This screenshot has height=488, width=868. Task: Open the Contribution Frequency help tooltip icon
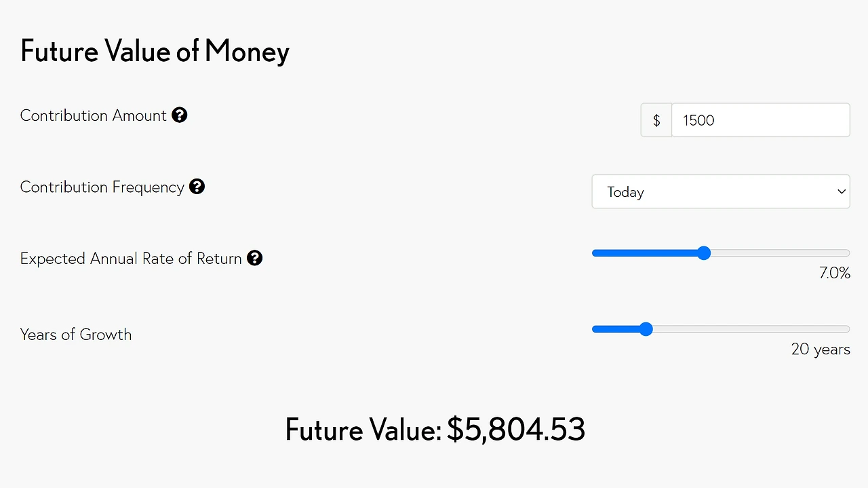pos(197,187)
